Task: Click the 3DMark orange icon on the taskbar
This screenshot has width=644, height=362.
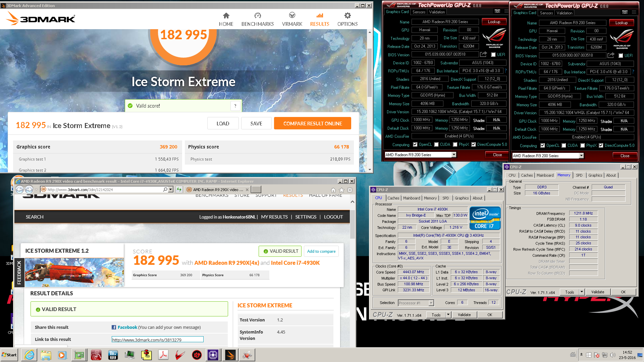Action: point(230,355)
